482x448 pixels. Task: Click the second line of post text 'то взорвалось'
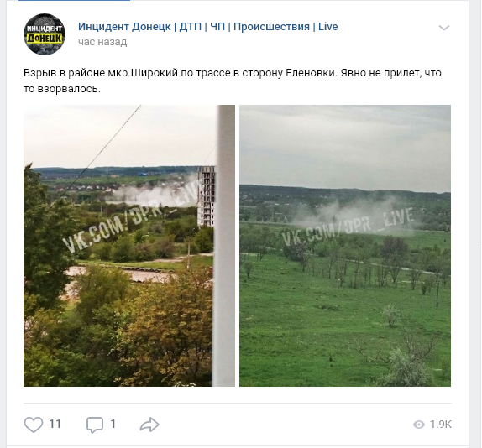coord(62,89)
